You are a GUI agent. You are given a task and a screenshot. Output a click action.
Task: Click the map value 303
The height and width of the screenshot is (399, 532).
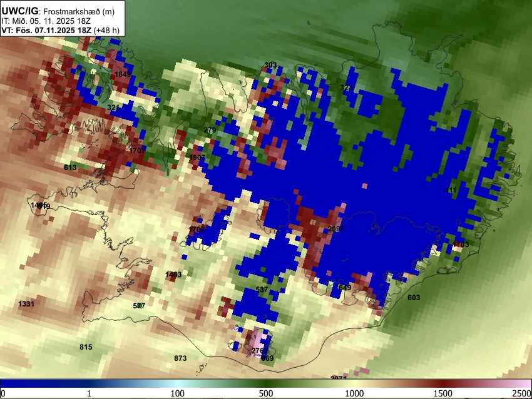[270, 65]
